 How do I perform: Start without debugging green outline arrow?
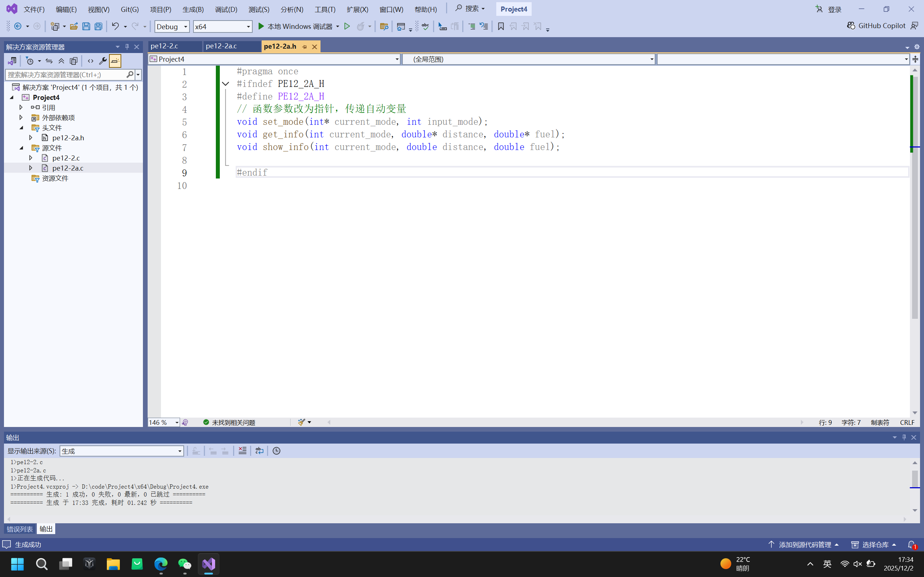pyautogui.click(x=347, y=26)
